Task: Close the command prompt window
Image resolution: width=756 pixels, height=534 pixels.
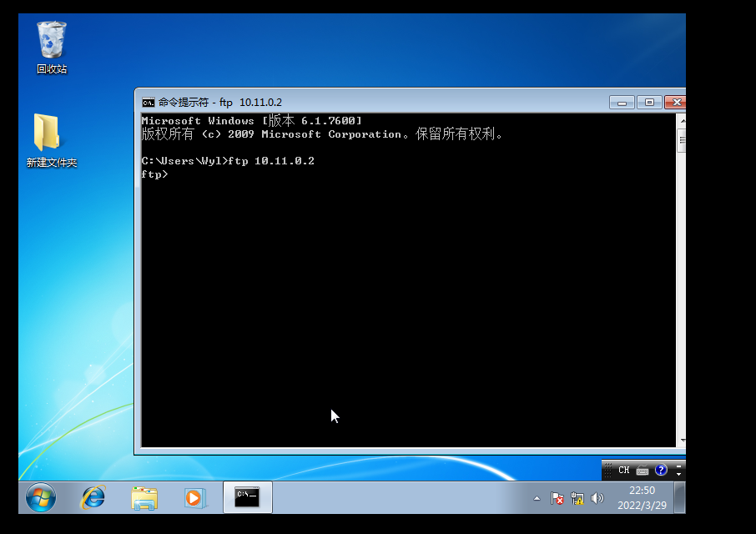Action: pos(676,102)
